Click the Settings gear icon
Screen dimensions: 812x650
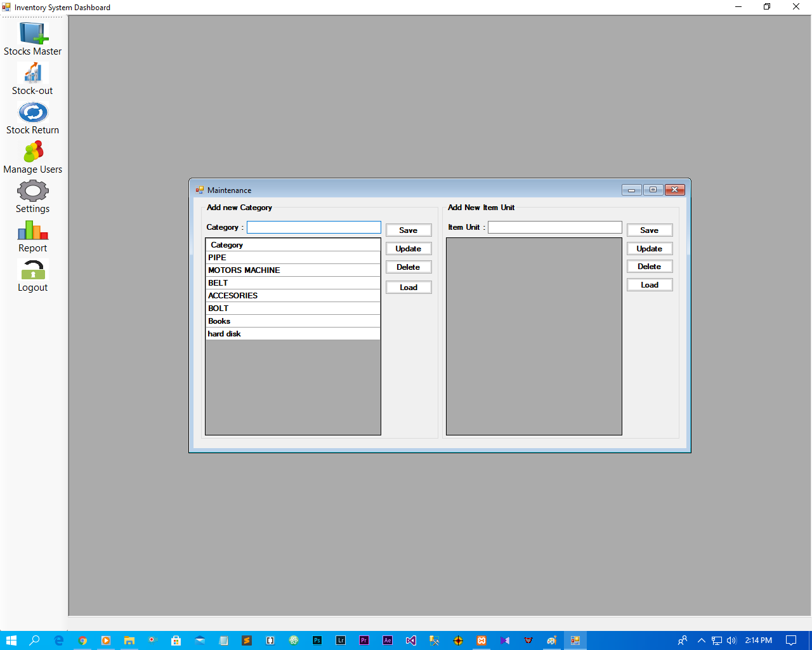32,192
